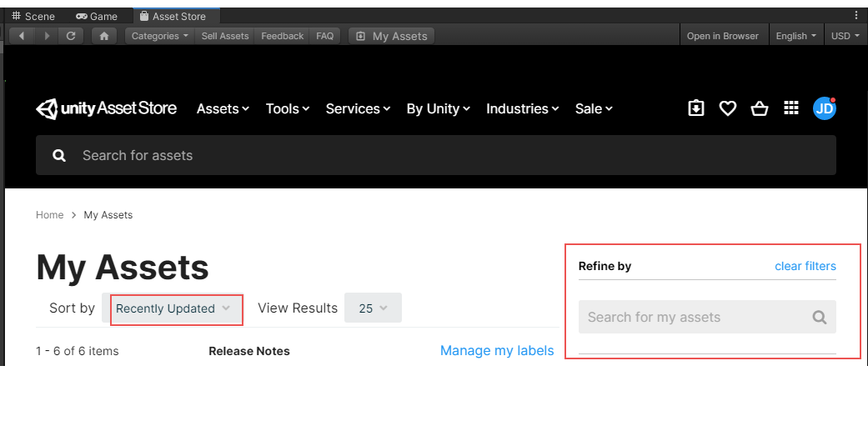
Task: Switch to the Scene tab
Action: (x=33, y=16)
